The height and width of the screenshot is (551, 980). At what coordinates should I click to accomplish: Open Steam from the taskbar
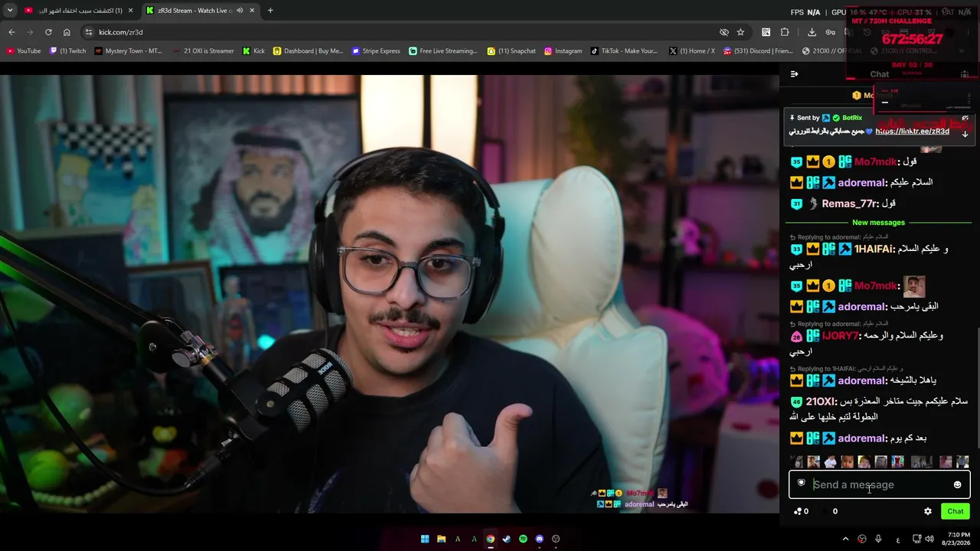pos(506,539)
